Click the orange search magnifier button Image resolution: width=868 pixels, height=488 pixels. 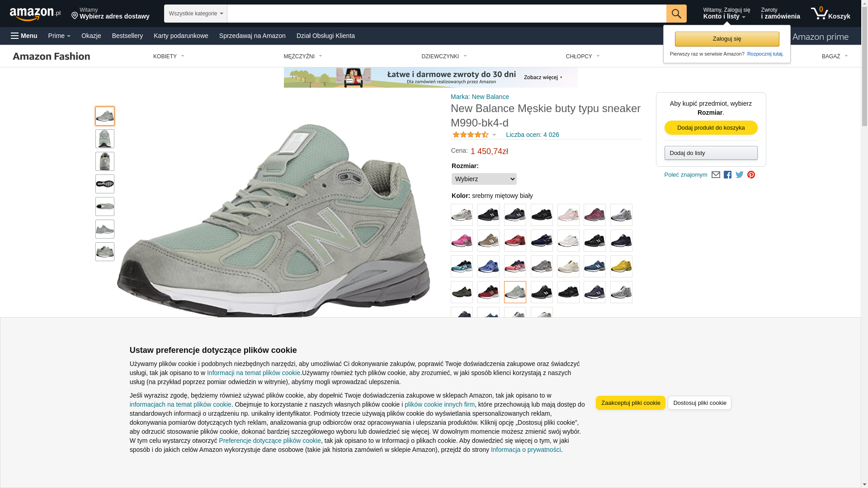676,14
